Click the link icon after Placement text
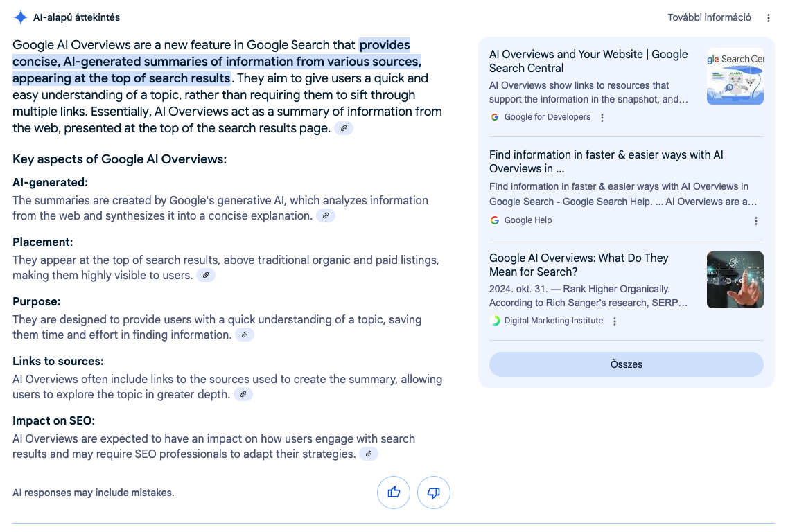 [x=206, y=275]
